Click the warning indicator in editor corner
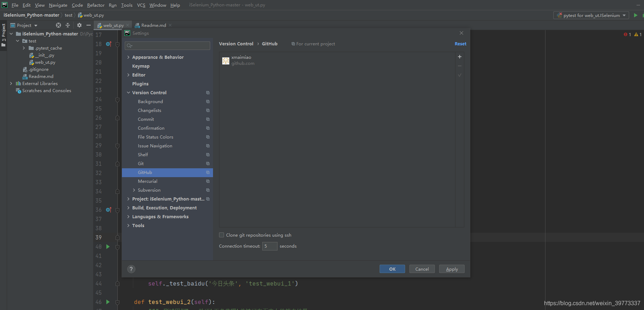Image resolution: width=644 pixels, height=310 pixels. (x=638, y=34)
